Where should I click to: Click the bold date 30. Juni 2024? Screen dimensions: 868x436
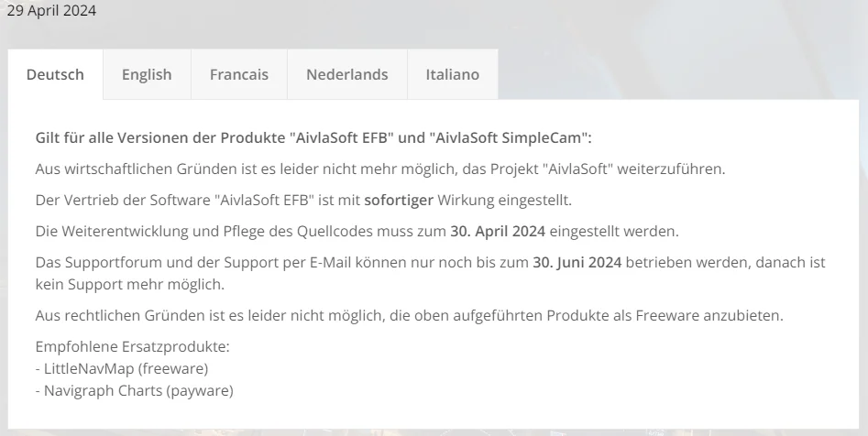click(x=577, y=262)
